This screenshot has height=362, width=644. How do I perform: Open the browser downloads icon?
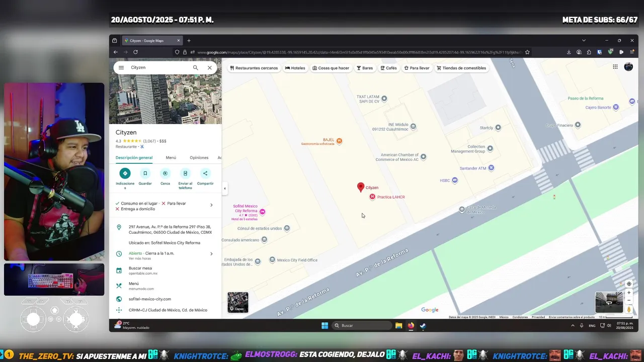coord(569,52)
